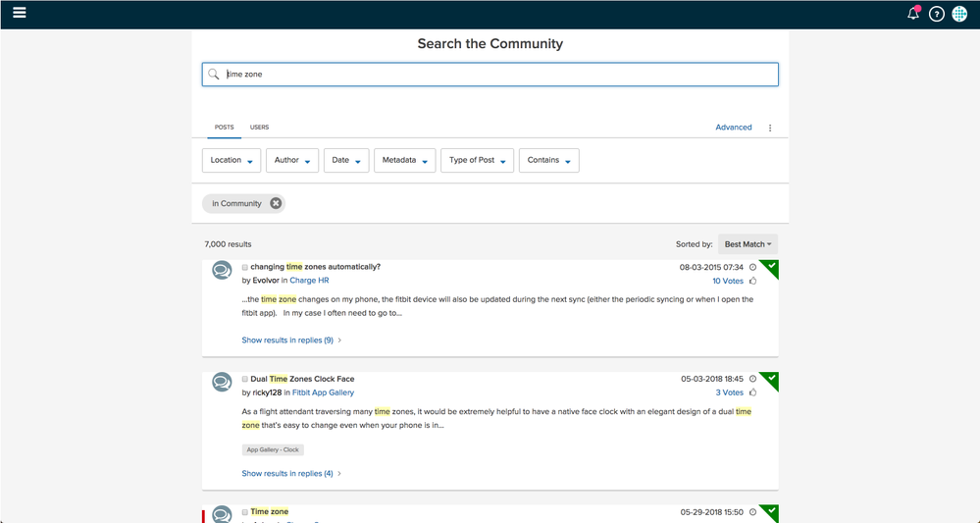Open the notifications bell

(x=913, y=13)
